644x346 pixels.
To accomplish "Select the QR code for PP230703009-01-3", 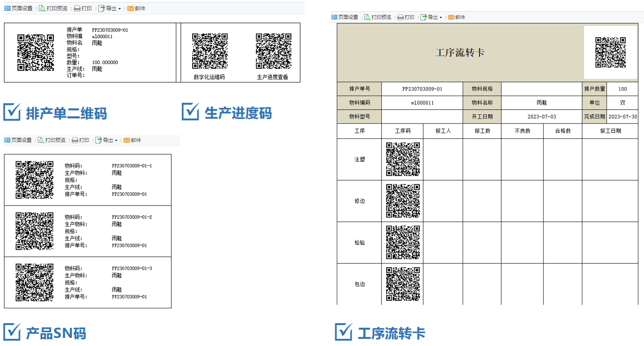I will 35,282.
